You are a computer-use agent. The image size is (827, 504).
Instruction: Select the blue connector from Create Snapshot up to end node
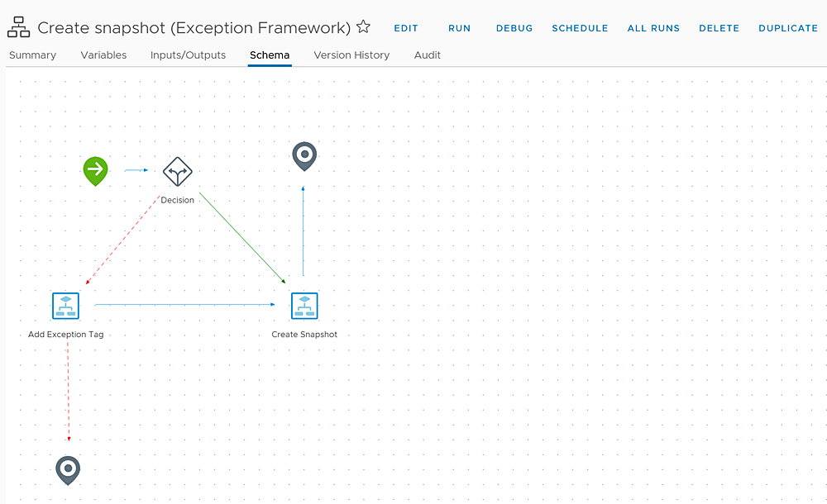point(304,231)
